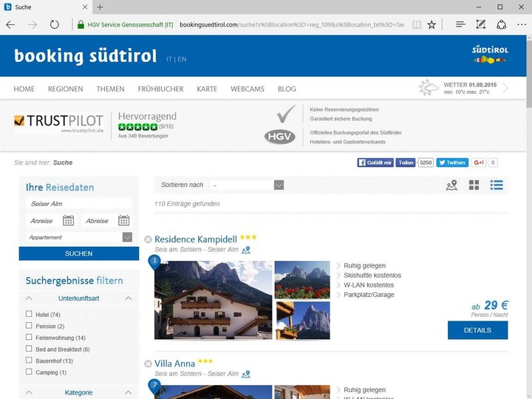
Task: Open the KARTE menu item
Action: click(207, 89)
